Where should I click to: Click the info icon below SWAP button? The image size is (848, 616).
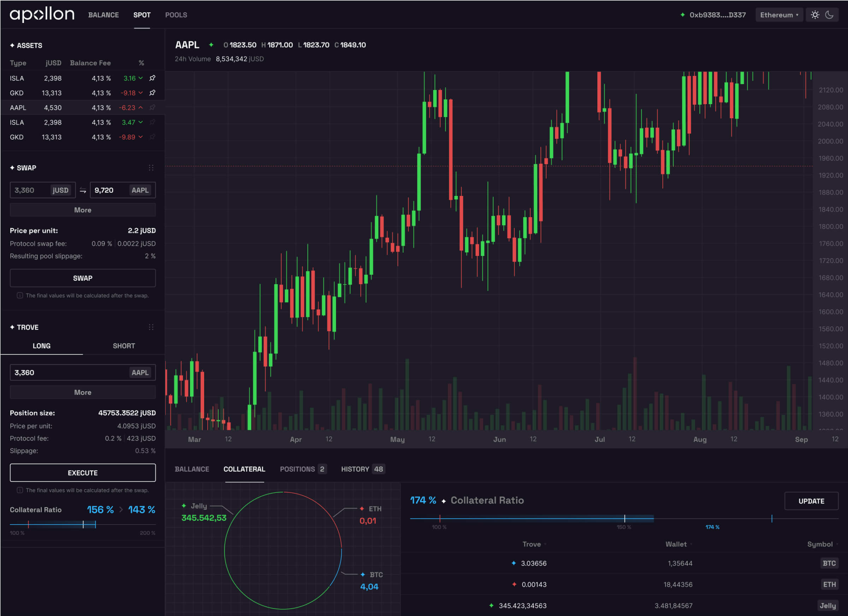pos(20,295)
